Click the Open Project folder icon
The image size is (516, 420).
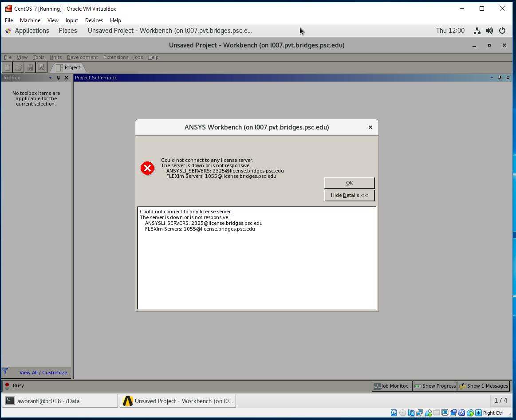(19, 67)
